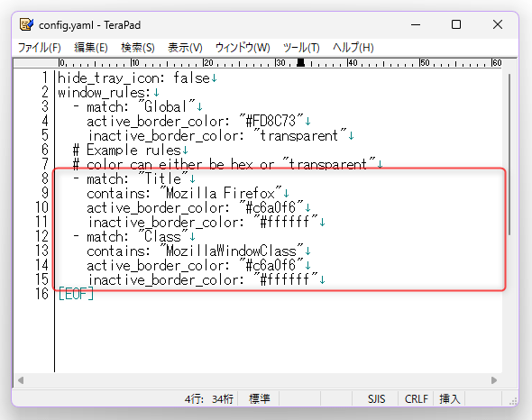Image resolution: width=532 pixels, height=420 pixels.
Task: Open the 表示(V) menu
Action: point(185,47)
